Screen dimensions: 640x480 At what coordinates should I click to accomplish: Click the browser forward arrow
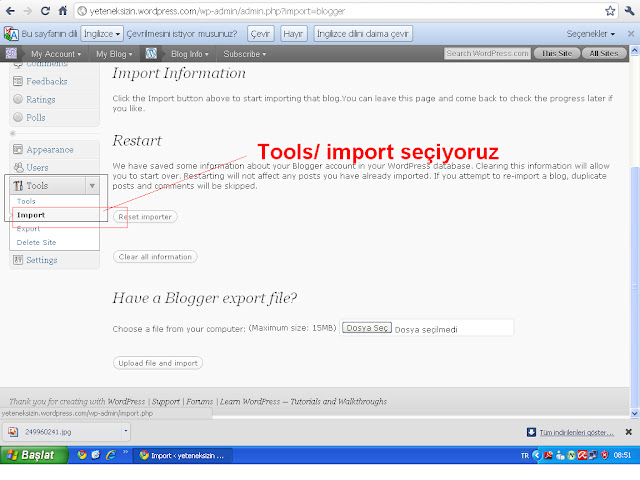[28, 11]
